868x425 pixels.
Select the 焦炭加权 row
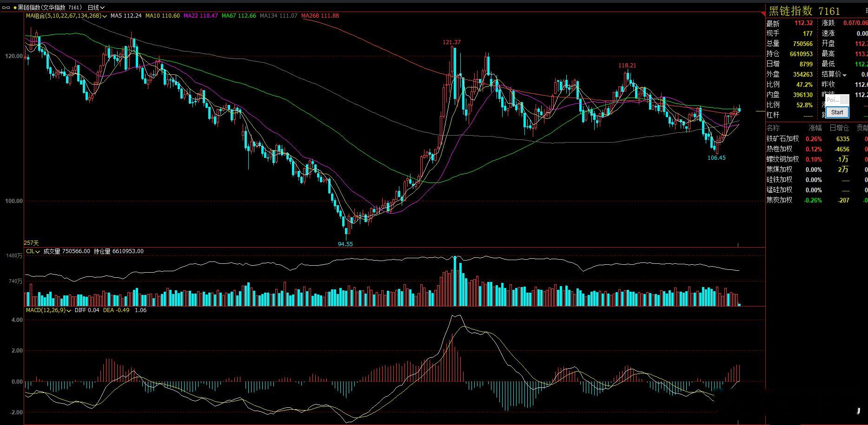click(817, 200)
